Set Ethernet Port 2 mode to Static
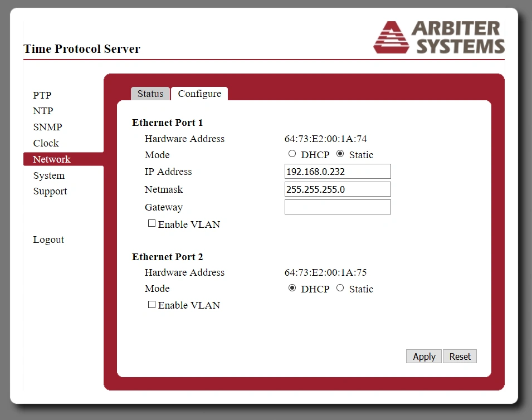 (x=340, y=289)
